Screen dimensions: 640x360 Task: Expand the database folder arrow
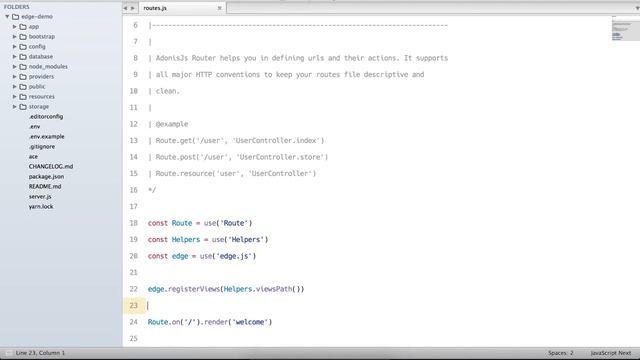[15, 56]
